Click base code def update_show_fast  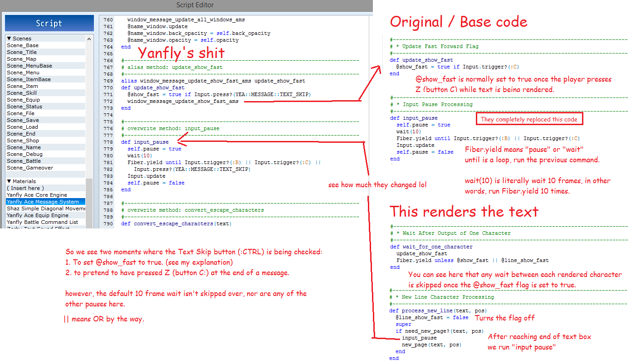421,60
